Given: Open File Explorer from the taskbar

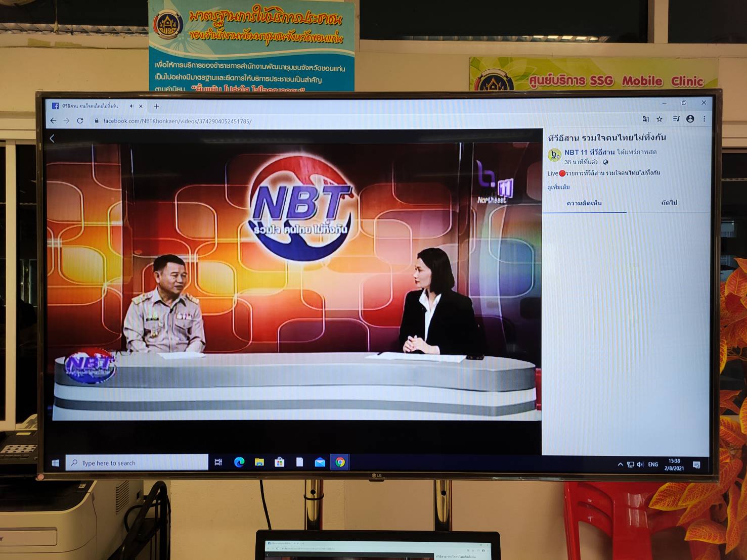Looking at the screenshot, I should click(259, 462).
